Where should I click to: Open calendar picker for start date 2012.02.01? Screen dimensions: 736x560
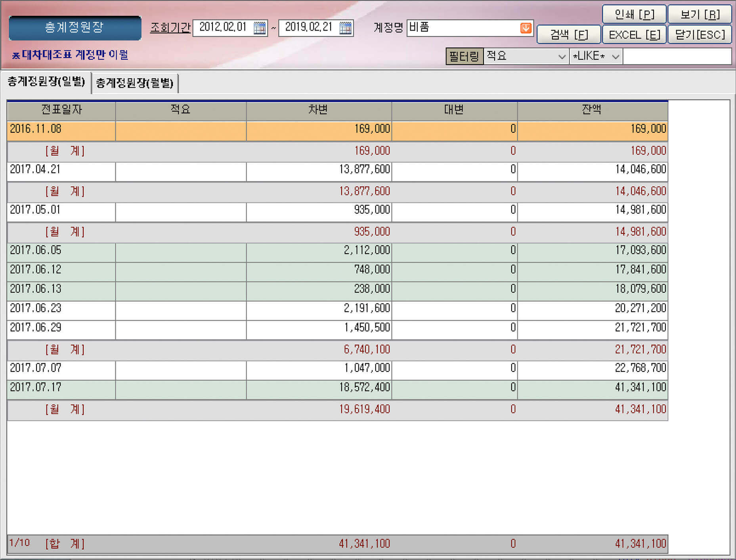260,28
